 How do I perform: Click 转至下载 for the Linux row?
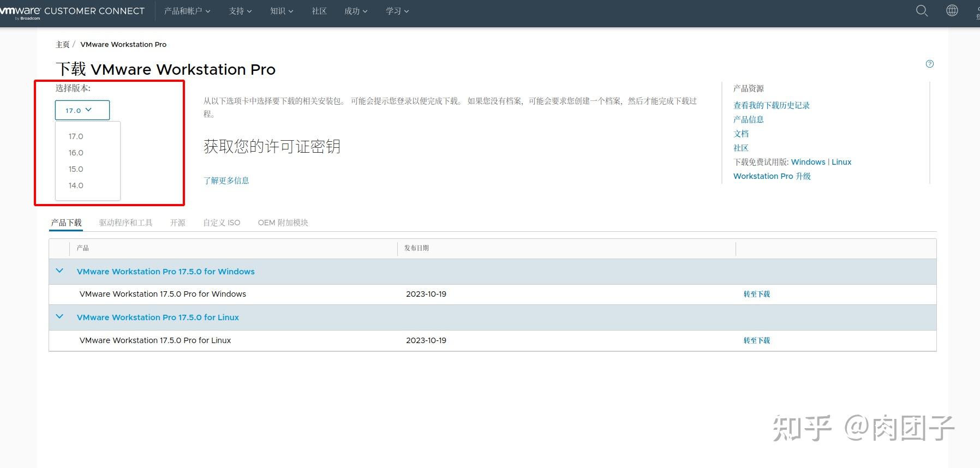pos(757,340)
